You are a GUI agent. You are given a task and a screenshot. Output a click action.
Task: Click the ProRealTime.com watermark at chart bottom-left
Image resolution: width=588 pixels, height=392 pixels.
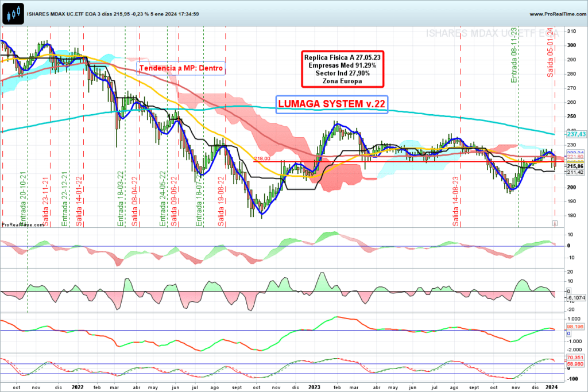pyautogui.click(x=19, y=225)
